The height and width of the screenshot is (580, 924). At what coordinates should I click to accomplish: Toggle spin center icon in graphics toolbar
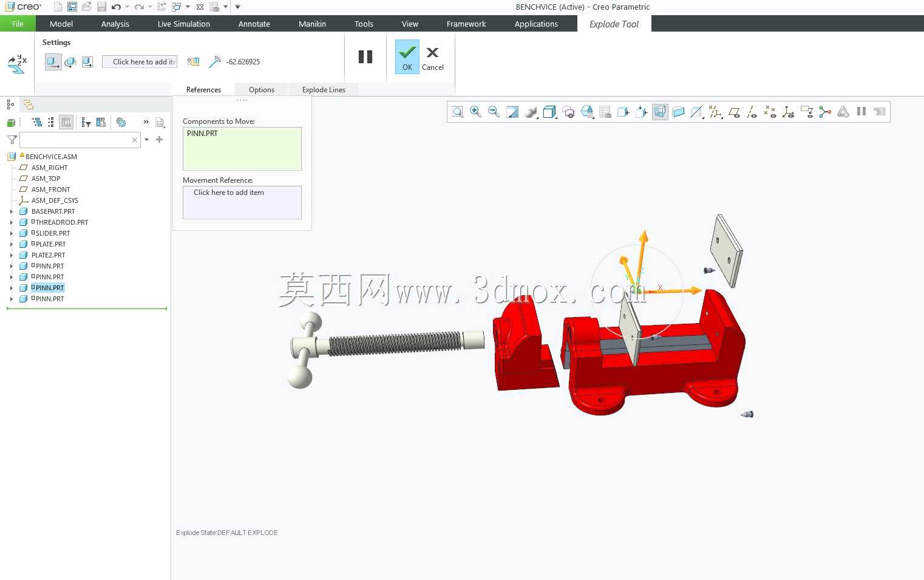(x=824, y=112)
